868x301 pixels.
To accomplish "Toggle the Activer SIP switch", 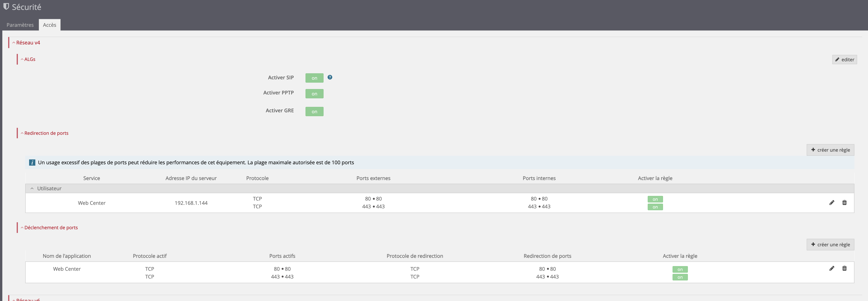I will tap(314, 78).
